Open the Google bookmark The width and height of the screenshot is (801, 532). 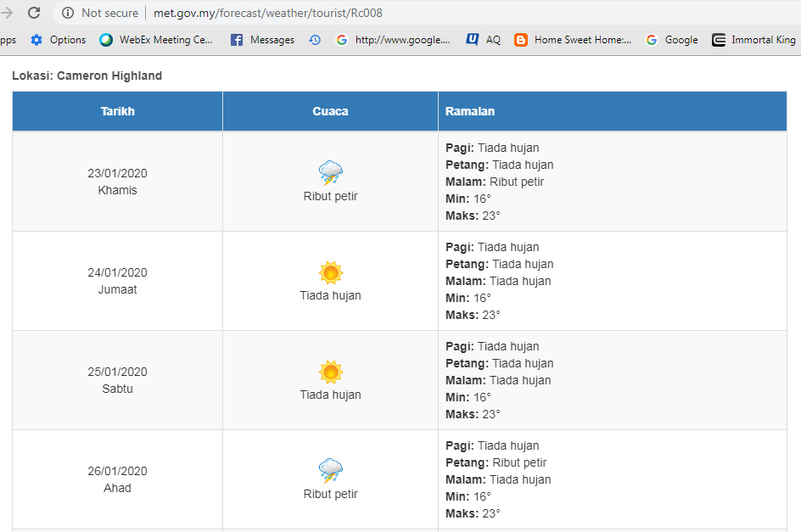click(672, 40)
